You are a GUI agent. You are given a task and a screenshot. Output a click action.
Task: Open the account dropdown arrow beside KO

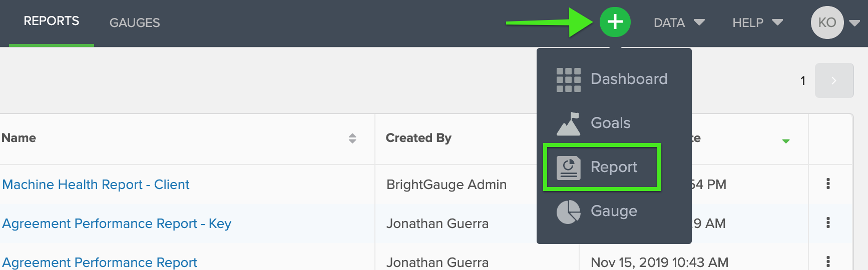point(854,23)
